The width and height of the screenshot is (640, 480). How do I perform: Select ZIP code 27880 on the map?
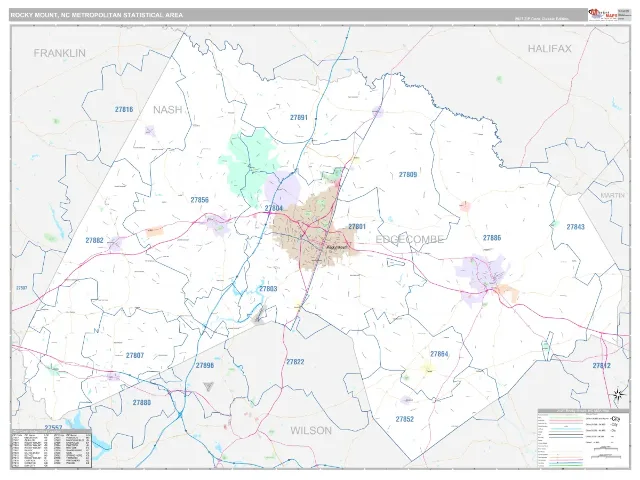142,402
